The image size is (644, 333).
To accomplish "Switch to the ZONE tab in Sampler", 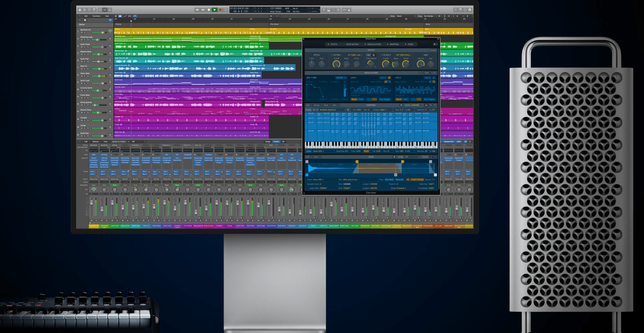I will tap(409, 44).
